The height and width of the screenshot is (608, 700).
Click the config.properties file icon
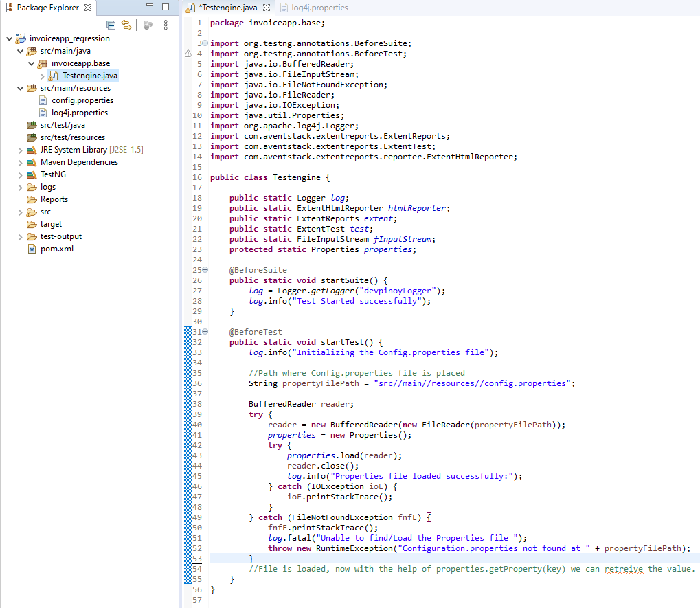point(43,100)
